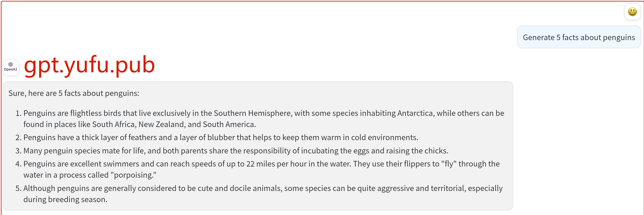This screenshot has height=215, width=644.
Task: Click the intro line 'Sure, here are 5 facts'
Action: pyautogui.click(x=74, y=93)
